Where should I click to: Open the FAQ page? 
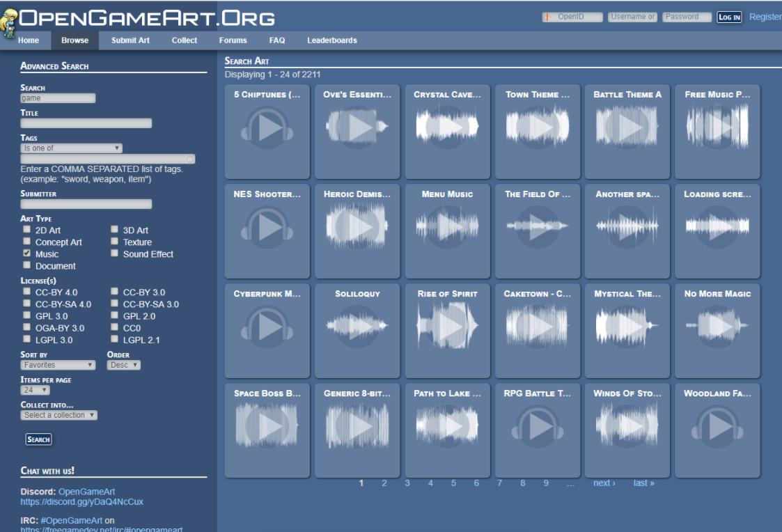click(x=277, y=40)
